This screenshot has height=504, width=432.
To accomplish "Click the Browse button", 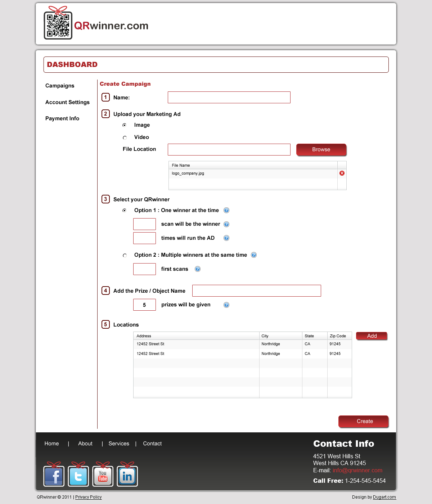I will (x=321, y=150).
